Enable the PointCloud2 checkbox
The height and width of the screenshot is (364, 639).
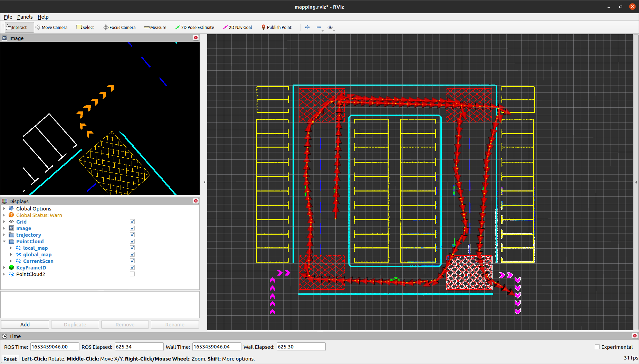point(132,274)
